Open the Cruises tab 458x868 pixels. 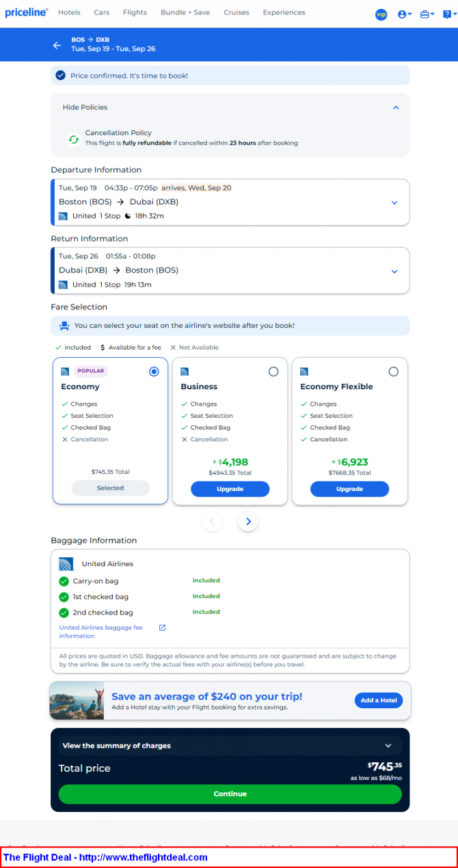[x=237, y=12]
